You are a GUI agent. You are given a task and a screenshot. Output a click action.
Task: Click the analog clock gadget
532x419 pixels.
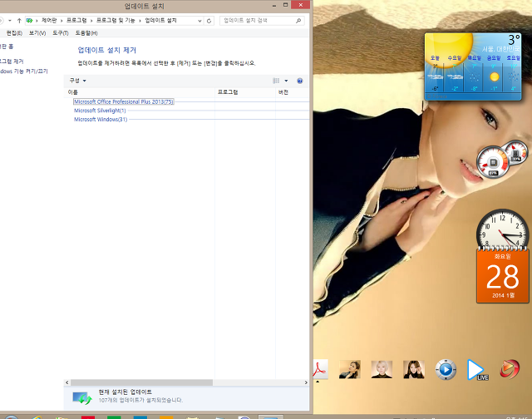(502, 231)
